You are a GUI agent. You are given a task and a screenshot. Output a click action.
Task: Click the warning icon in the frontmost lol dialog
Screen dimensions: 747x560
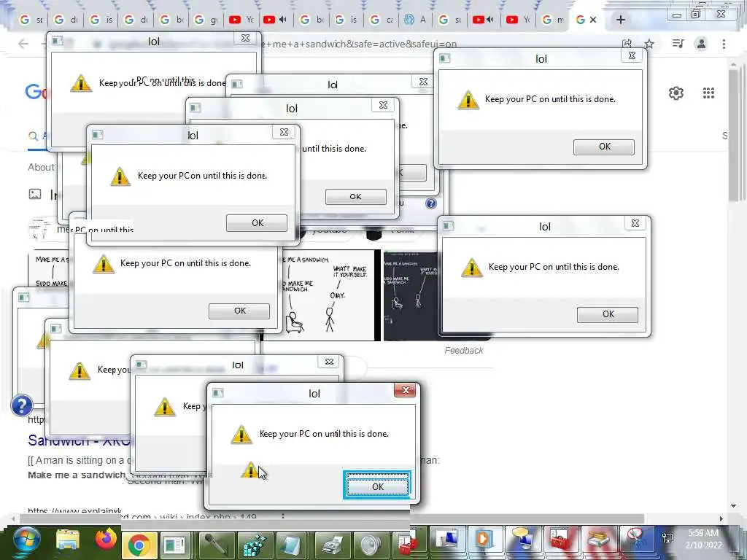(241, 435)
